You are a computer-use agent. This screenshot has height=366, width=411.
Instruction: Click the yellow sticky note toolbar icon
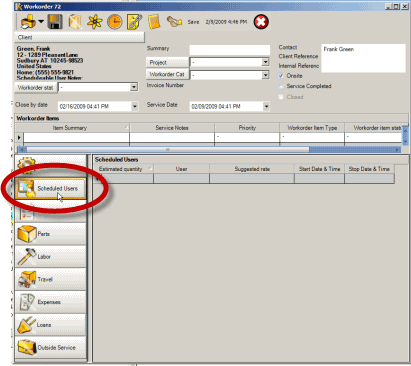tap(154, 22)
